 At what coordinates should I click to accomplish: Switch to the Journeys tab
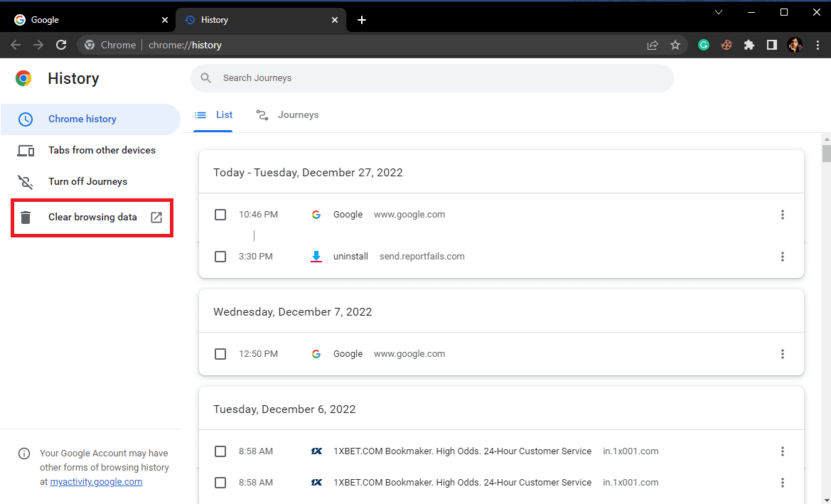(287, 115)
